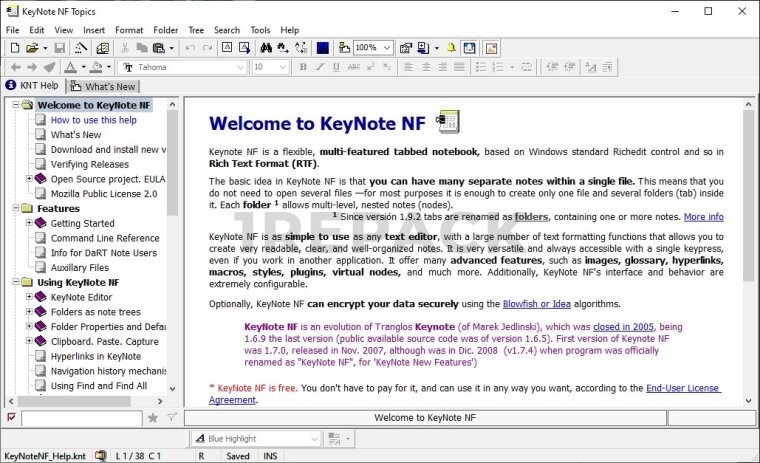
Task: Click the funnel filter icon under tree
Action: [171, 417]
